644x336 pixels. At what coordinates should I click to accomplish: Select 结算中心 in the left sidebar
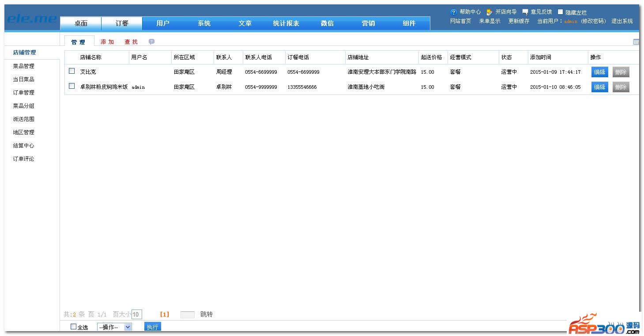pyautogui.click(x=23, y=146)
